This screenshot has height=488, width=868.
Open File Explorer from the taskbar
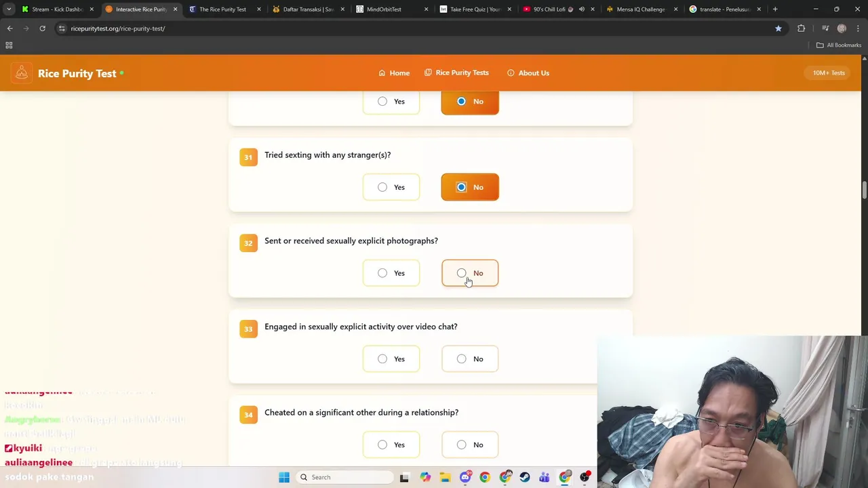[445, 477]
